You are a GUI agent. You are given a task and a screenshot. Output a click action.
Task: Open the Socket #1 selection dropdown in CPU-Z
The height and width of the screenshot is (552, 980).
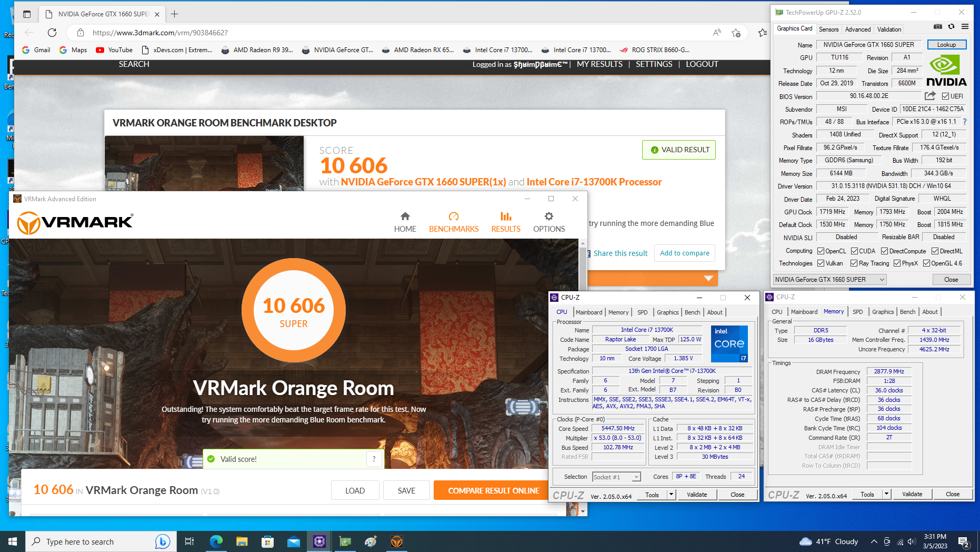tap(616, 477)
